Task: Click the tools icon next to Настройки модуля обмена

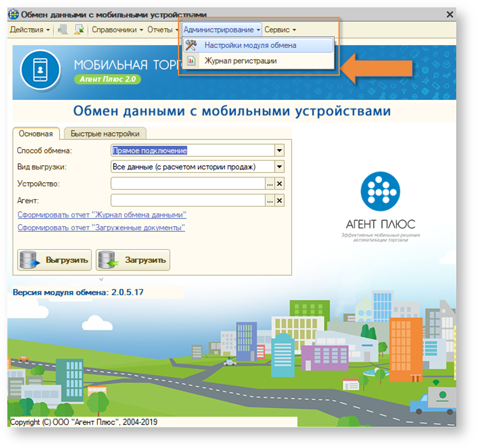Action: tap(191, 45)
